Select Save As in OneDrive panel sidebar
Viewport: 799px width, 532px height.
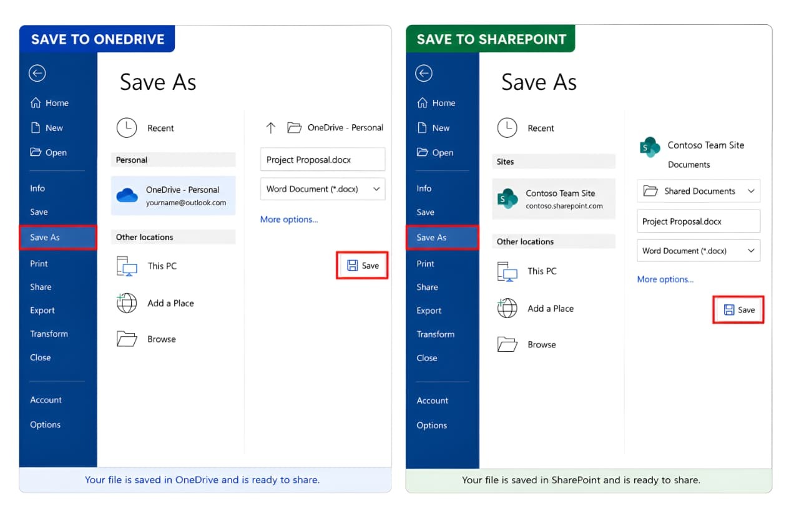coord(58,237)
